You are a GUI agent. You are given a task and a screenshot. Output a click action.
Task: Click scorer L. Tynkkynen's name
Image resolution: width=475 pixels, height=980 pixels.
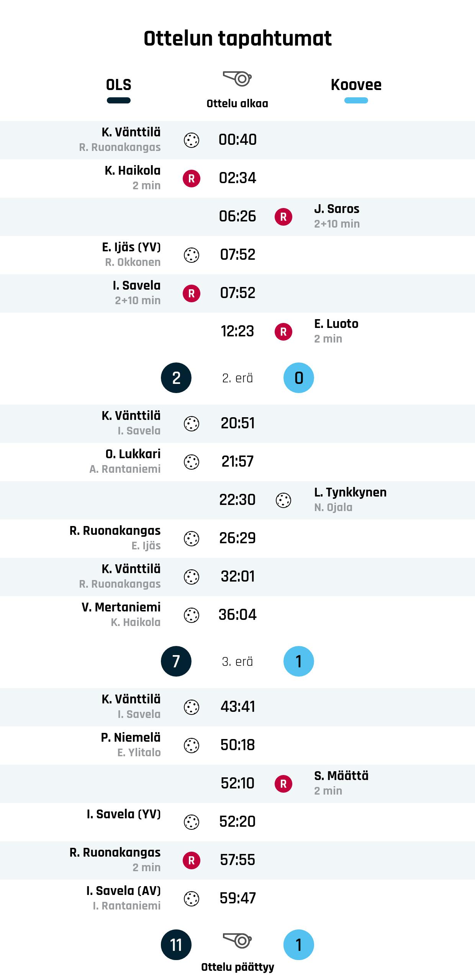point(350,492)
